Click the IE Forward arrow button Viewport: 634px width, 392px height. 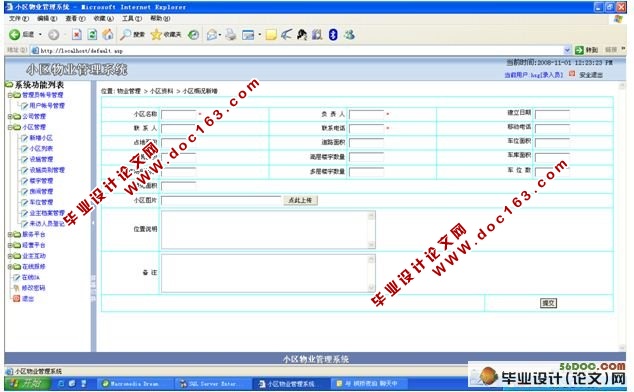pyautogui.click(x=53, y=35)
